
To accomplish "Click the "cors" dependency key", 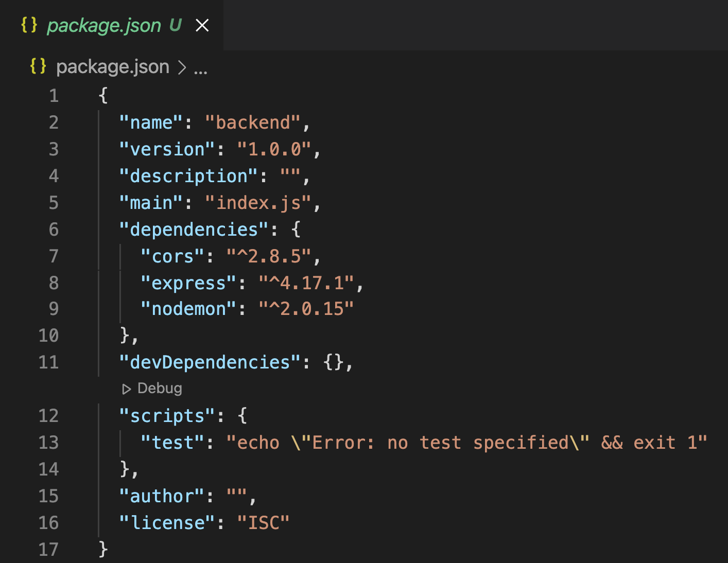I will [172, 256].
